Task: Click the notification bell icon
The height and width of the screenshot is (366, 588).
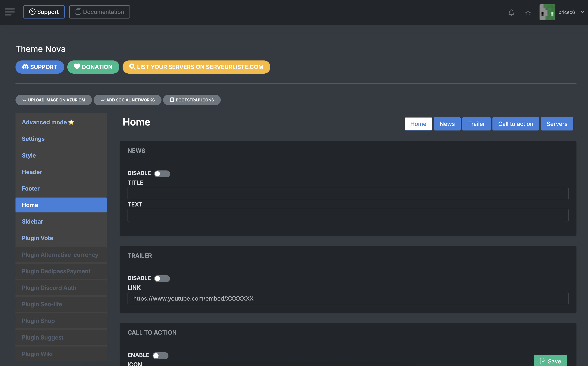Action: [x=511, y=12]
